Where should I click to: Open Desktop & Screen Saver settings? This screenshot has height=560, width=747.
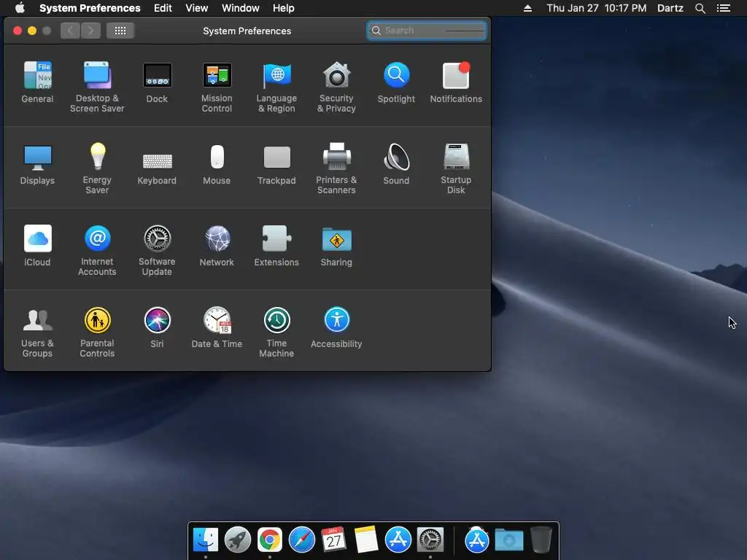pyautogui.click(x=97, y=87)
